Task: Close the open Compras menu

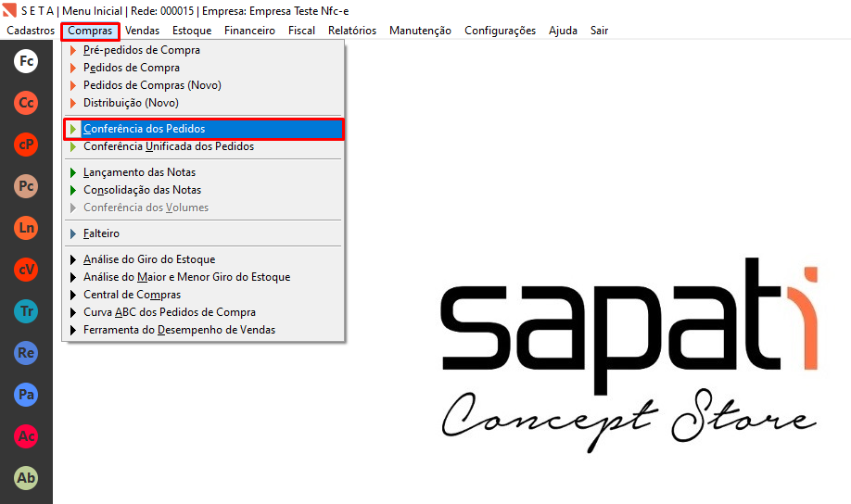Action: pos(90,31)
